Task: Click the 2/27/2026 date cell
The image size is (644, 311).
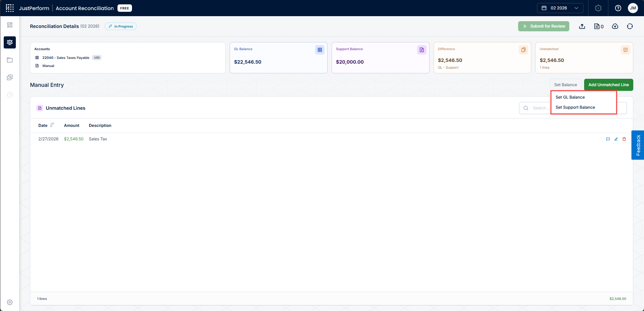Action: 48,139
